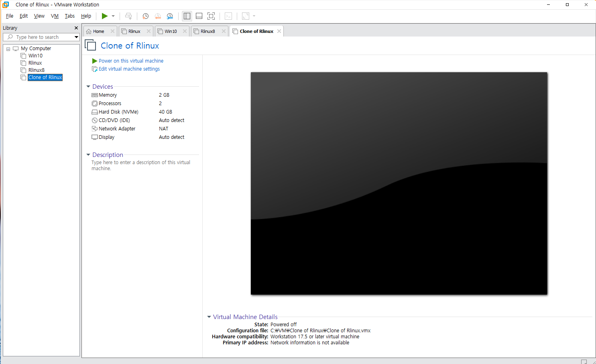The width and height of the screenshot is (596, 364).
Task: Click the Memory device icon
Action: [95, 95]
